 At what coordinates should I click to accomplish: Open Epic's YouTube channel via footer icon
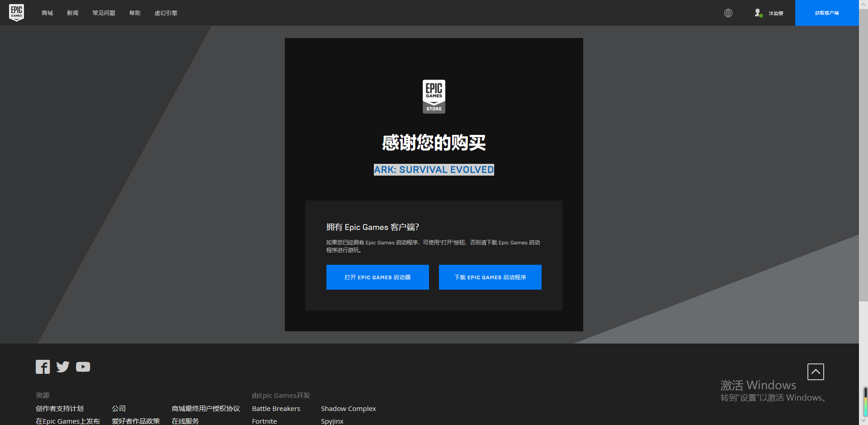[83, 367]
